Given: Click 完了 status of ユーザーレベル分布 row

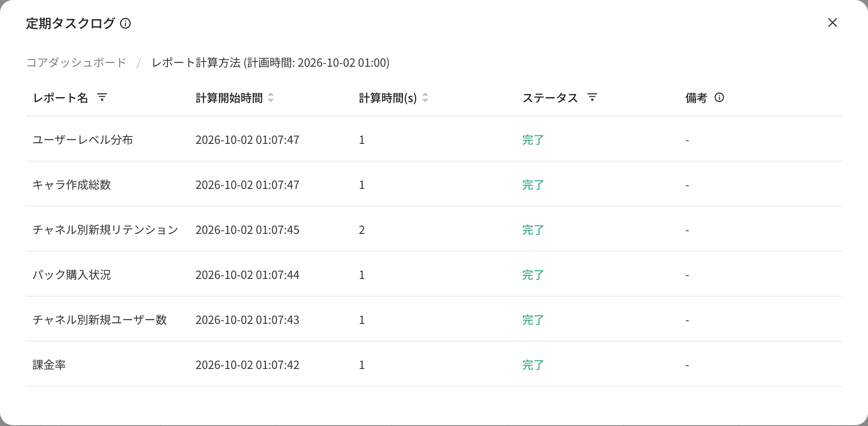Looking at the screenshot, I should click(533, 140).
